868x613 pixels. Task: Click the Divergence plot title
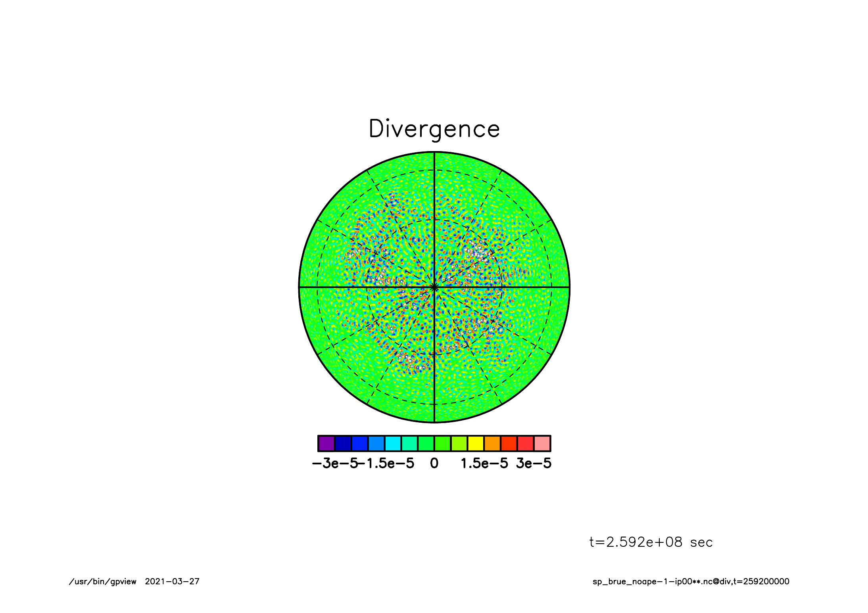pyautogui.click(x=434, y=129)
